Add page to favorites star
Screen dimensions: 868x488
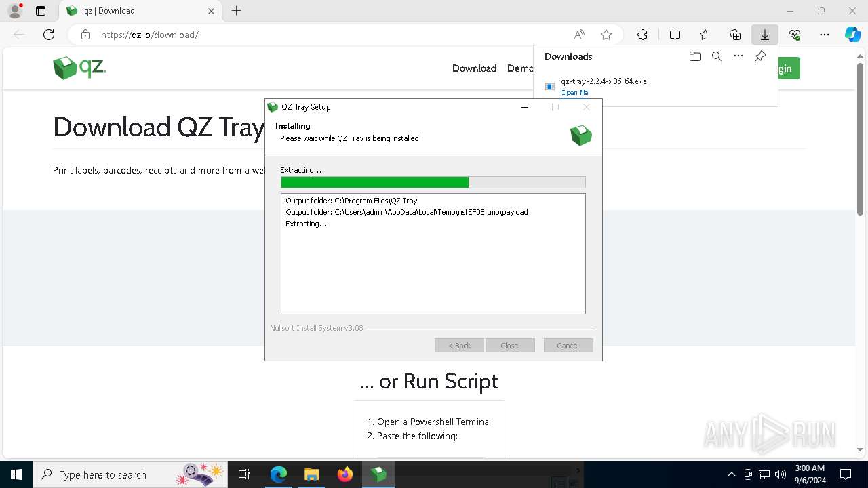(x=606, y=35)
